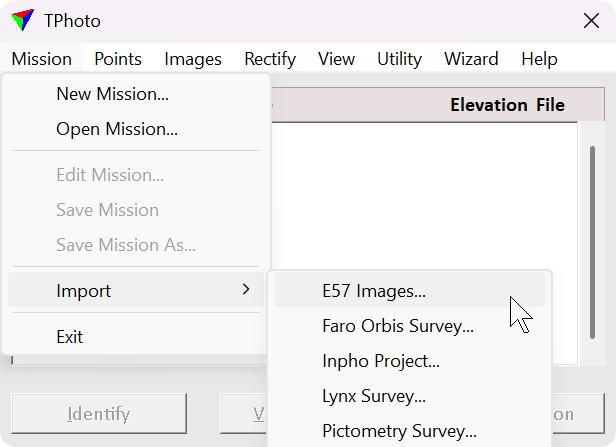
Task: Open the Images menu
Action: 193,59
